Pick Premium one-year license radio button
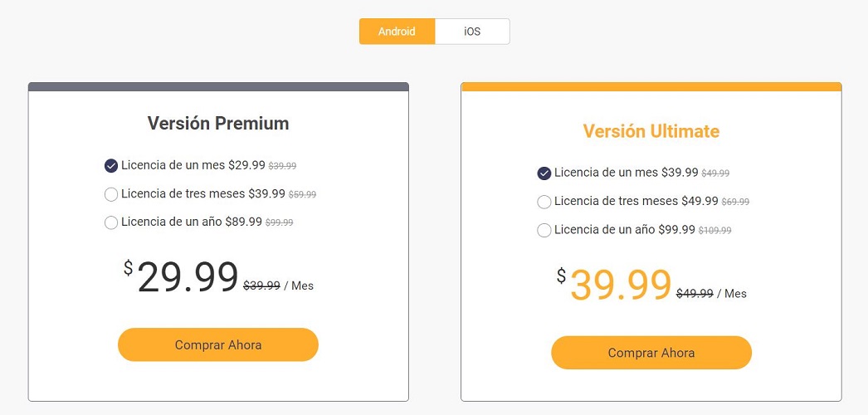 point(111,222)
